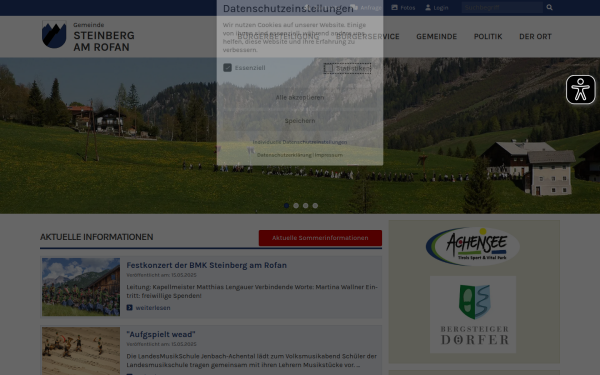Open the Login link in top bar
600x375 pixels.
click(x=437, y=8)
